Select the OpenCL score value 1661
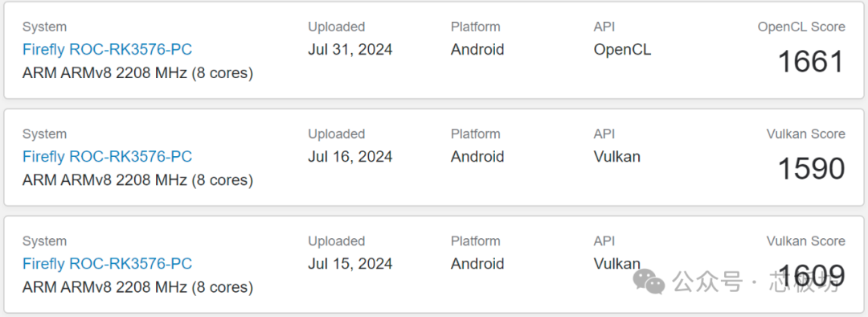Screen dimensions: 868x317 pyautogui.click(x=811, y=61)
